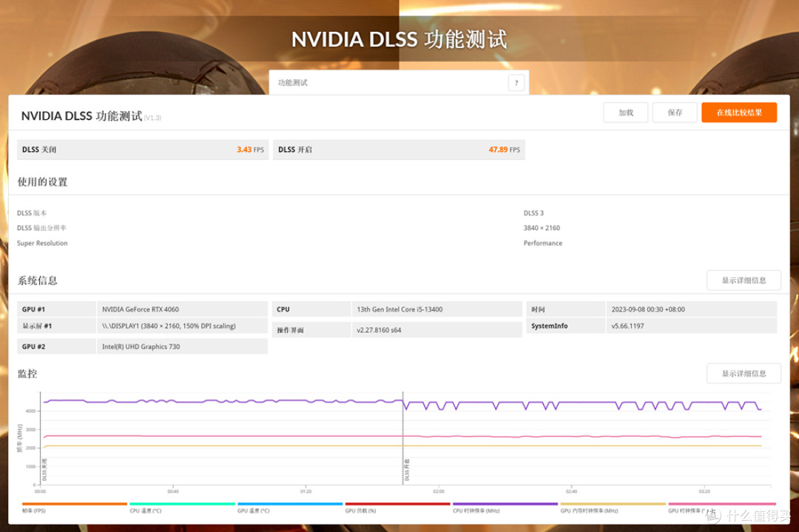Click the GPU #1 label cell
Image resolution: width=799 pixels, height=532 pixels.
point(56,309)
